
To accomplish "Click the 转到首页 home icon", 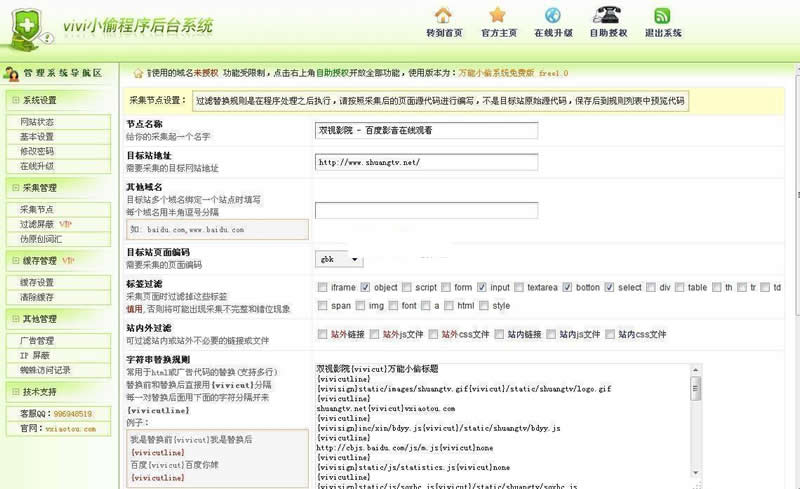I will click(x=443, y=15).
